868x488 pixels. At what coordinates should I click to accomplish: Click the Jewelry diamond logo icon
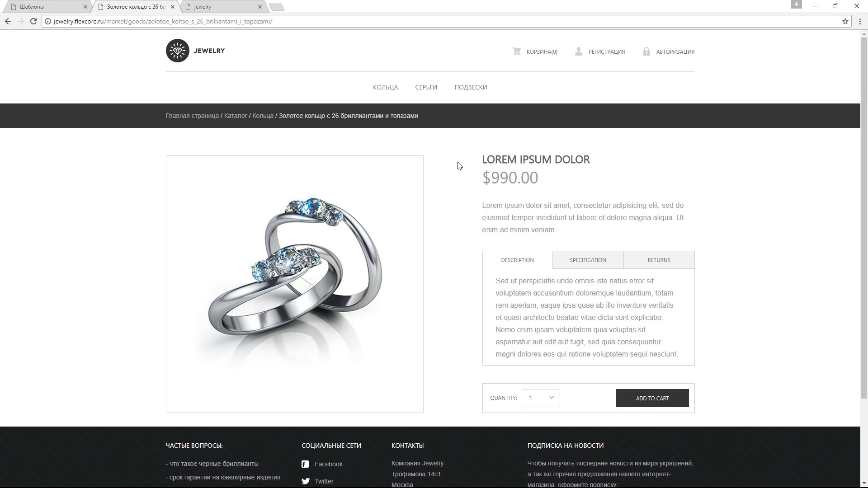click(x=177, y=51)
